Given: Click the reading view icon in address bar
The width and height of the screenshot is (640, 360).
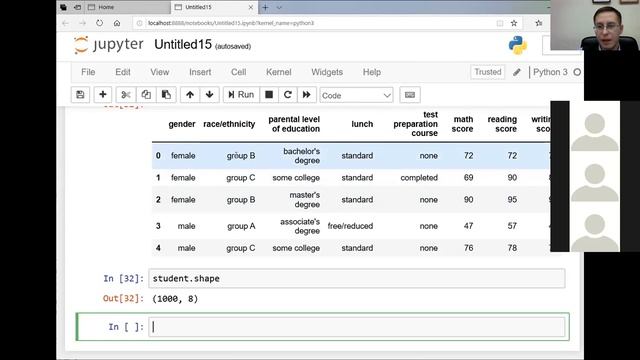Looking at the screenshot, I should pos(500,23).
